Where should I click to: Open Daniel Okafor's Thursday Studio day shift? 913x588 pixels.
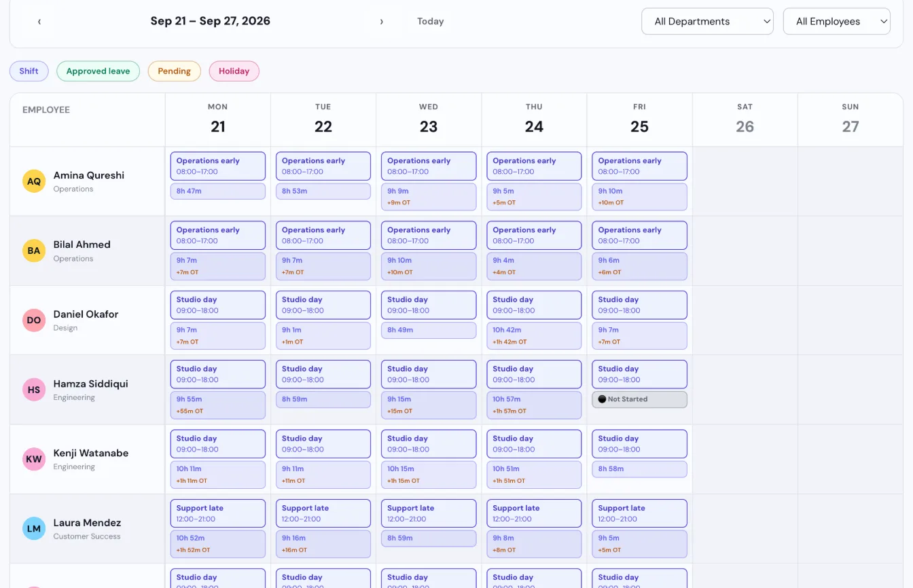[534, 305]
